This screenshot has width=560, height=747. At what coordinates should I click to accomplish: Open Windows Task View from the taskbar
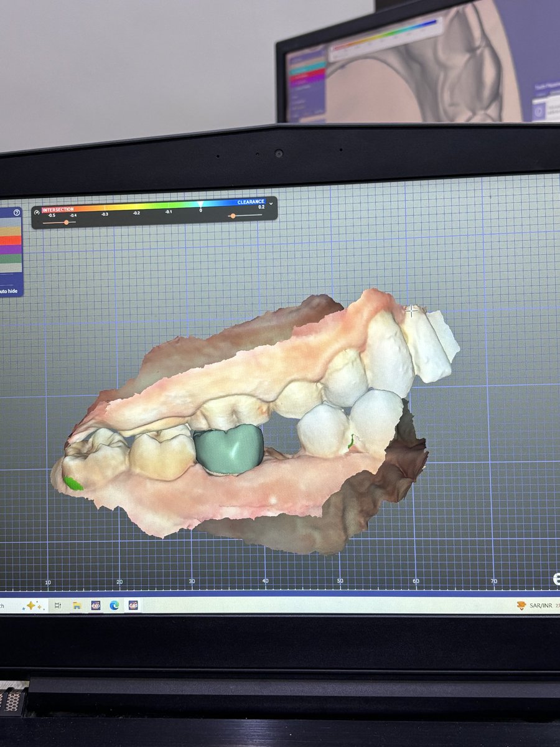pyautogui.click(x=57, y=606)
